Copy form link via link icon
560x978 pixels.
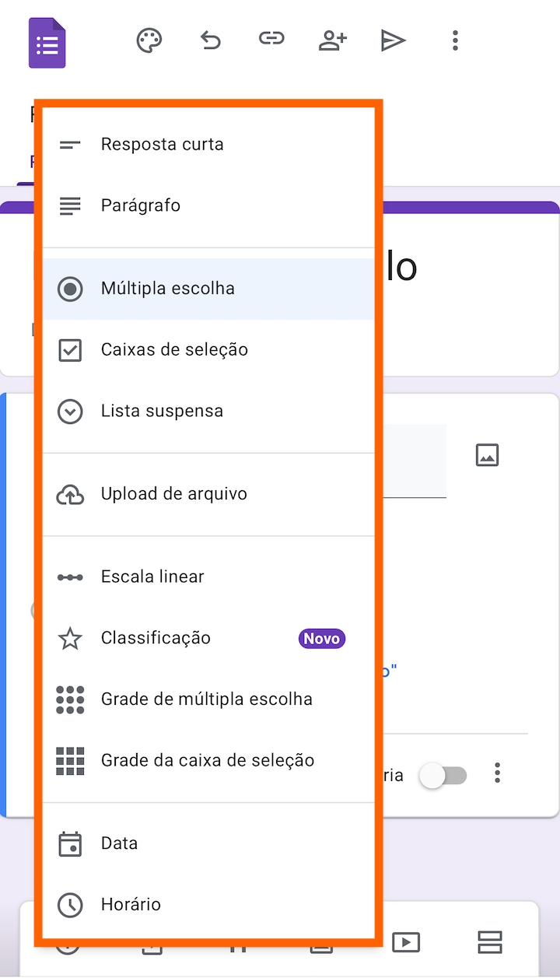tap(271, 38)
